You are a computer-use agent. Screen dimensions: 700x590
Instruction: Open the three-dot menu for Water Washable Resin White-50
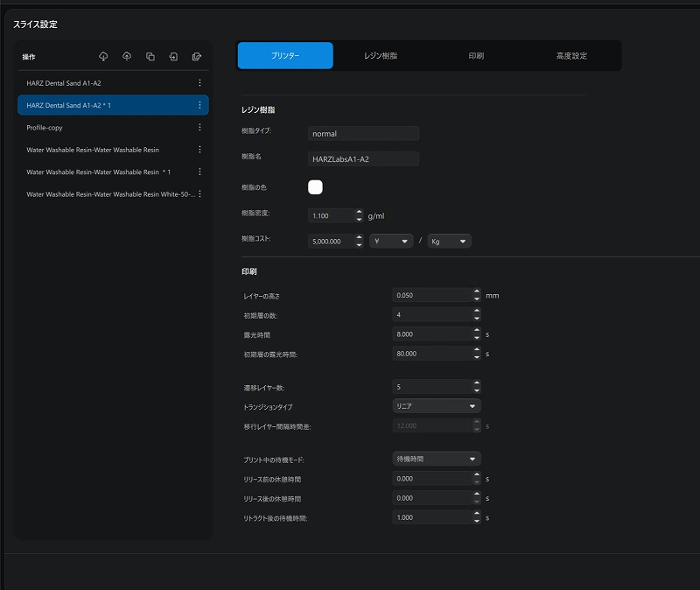[x=199, y=194]
